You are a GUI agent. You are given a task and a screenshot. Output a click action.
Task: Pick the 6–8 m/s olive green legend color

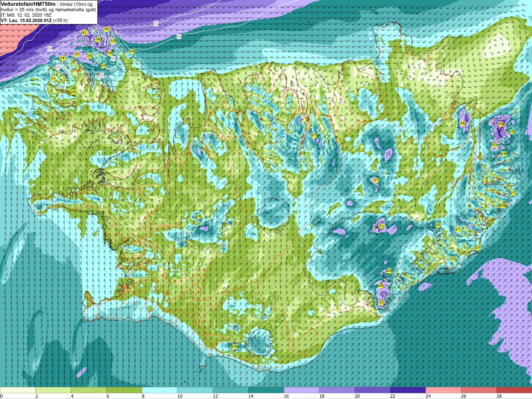click(x=124, y=390)
